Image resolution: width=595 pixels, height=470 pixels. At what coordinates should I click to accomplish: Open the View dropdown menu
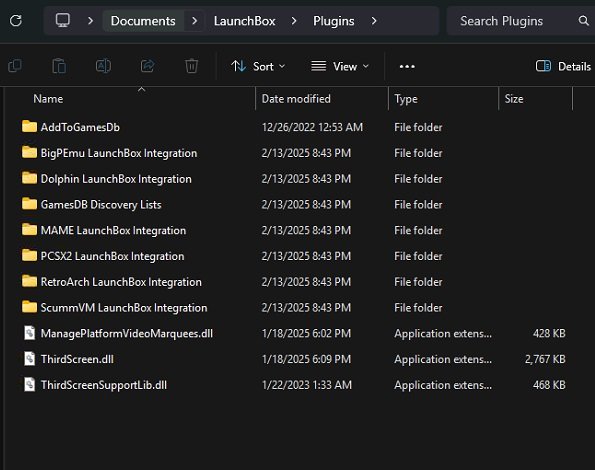(340, 66)
